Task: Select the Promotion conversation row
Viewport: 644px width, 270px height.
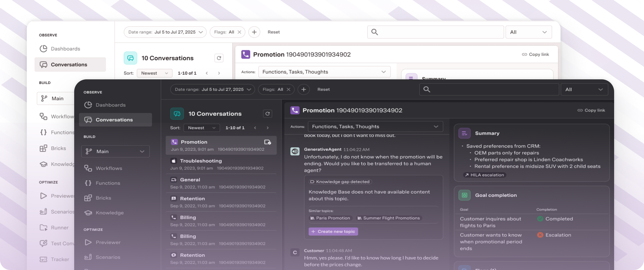Action: point(221,145)
